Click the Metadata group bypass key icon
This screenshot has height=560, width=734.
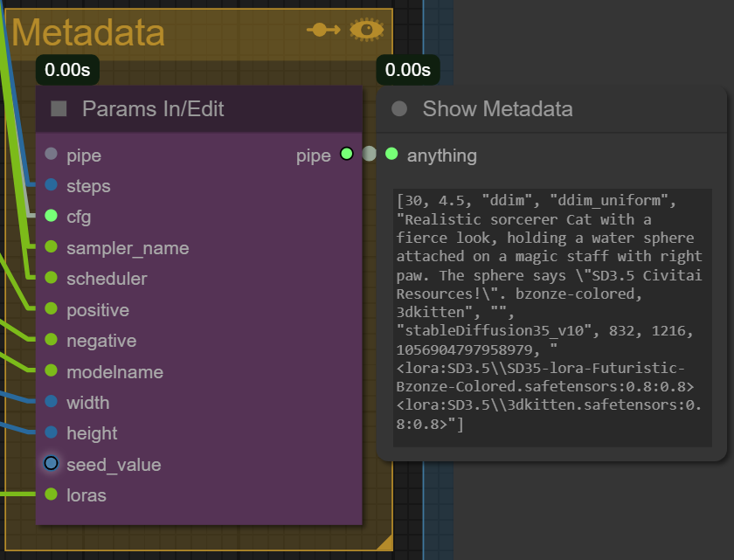[x=323, y=31]
